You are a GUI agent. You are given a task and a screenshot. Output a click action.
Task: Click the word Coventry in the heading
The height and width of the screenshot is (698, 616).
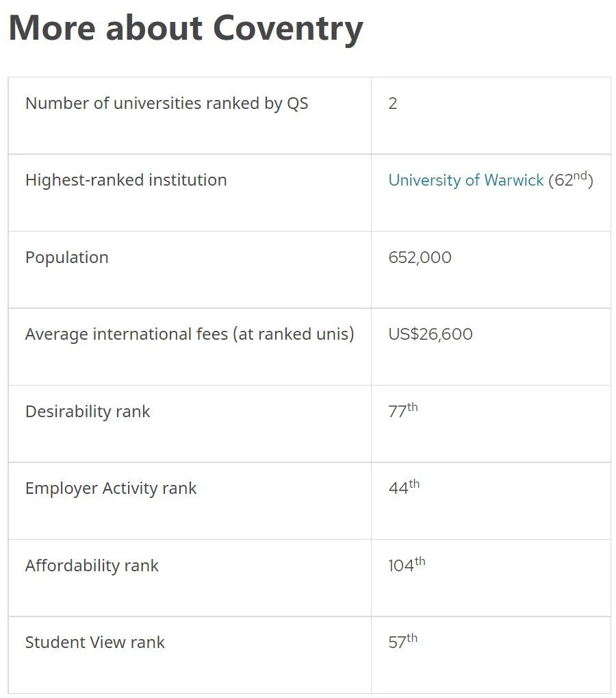tap(288, 29)
